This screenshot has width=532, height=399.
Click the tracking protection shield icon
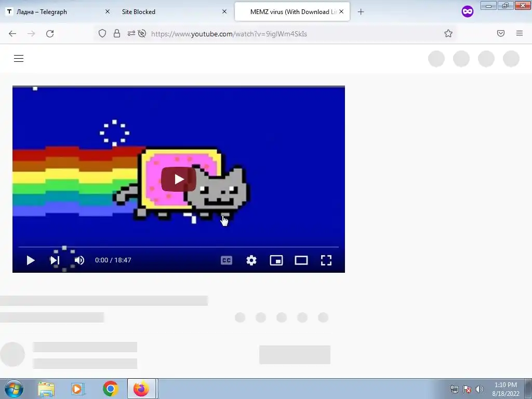(x=102, y=33)
